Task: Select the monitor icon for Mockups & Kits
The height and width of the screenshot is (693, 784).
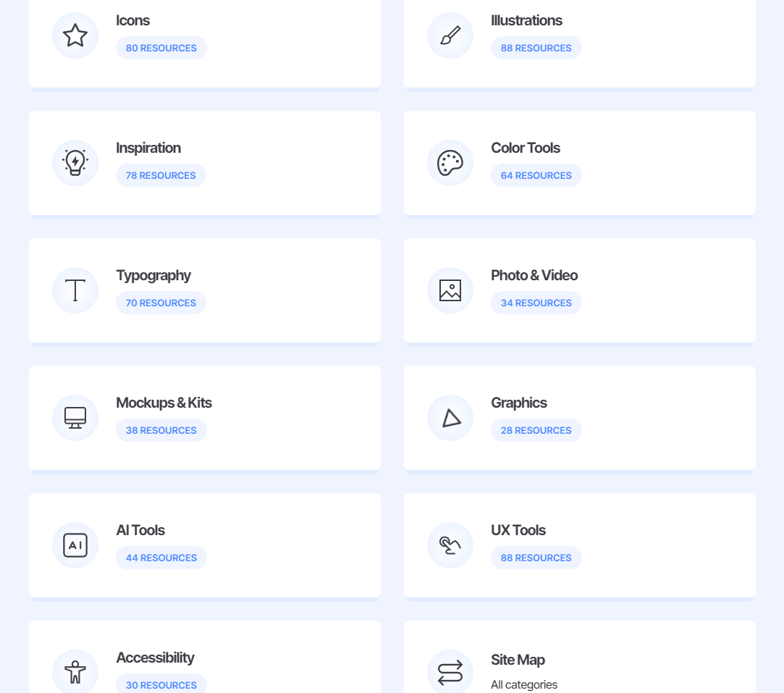Action: point(75,418)
